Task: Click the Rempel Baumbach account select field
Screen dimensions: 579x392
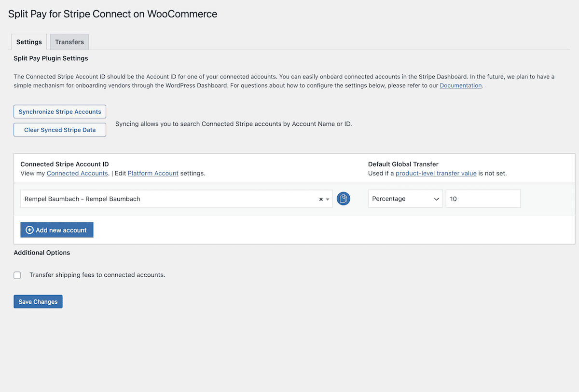Action: tap(176, 199)
